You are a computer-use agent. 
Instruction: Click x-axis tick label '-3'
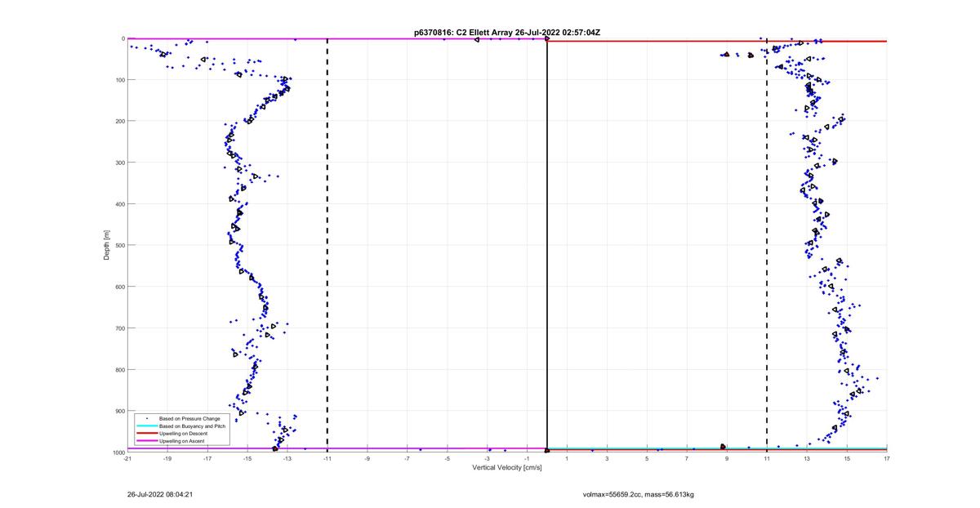coord(488,458)
